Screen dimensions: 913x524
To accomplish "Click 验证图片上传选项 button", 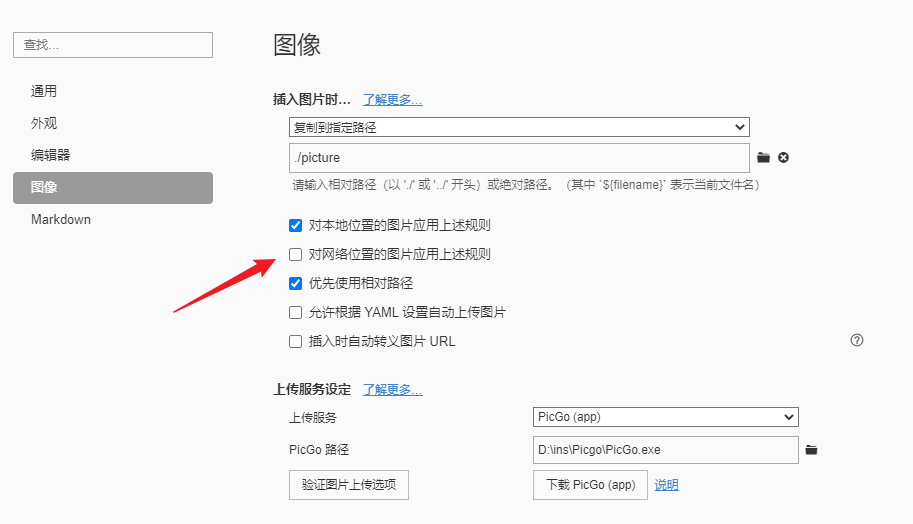I will [349, 485].
